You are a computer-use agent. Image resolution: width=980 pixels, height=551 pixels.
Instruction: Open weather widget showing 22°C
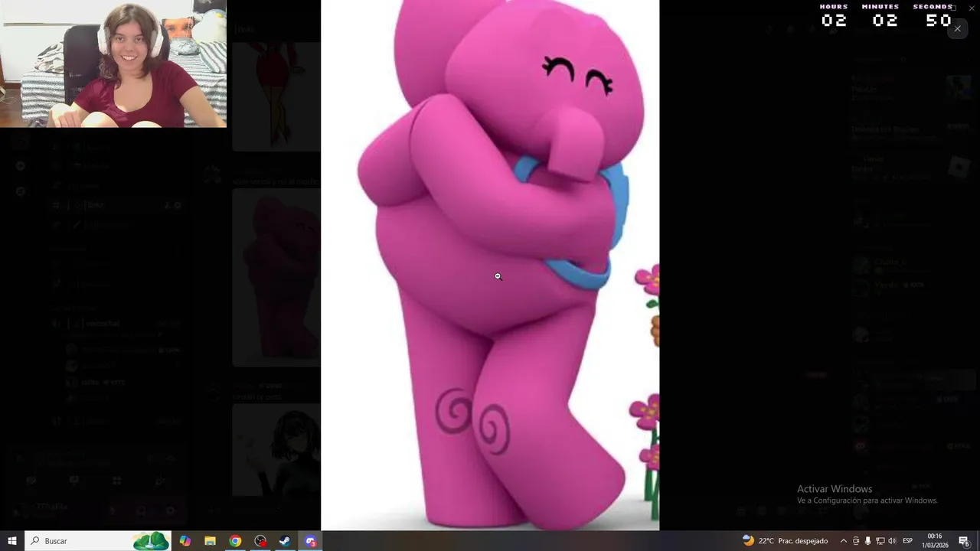785,541
